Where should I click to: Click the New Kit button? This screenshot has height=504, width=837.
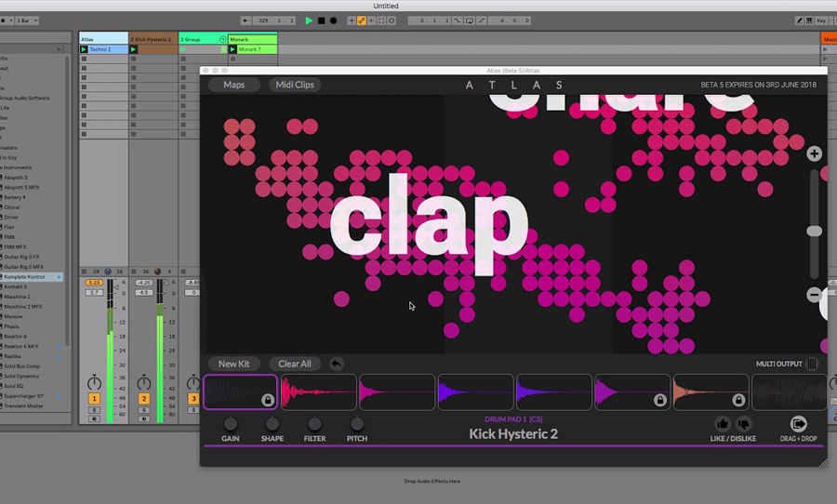click(233, 364)
